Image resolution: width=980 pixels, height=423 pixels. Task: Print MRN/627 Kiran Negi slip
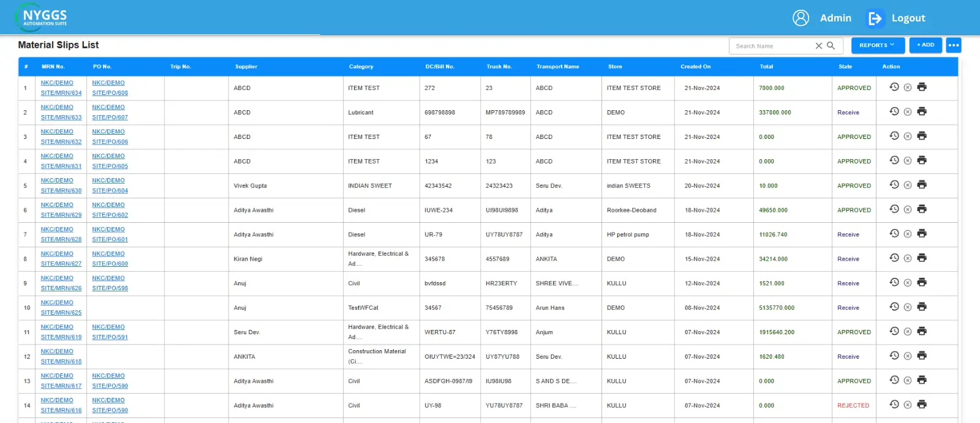[922, 258]
